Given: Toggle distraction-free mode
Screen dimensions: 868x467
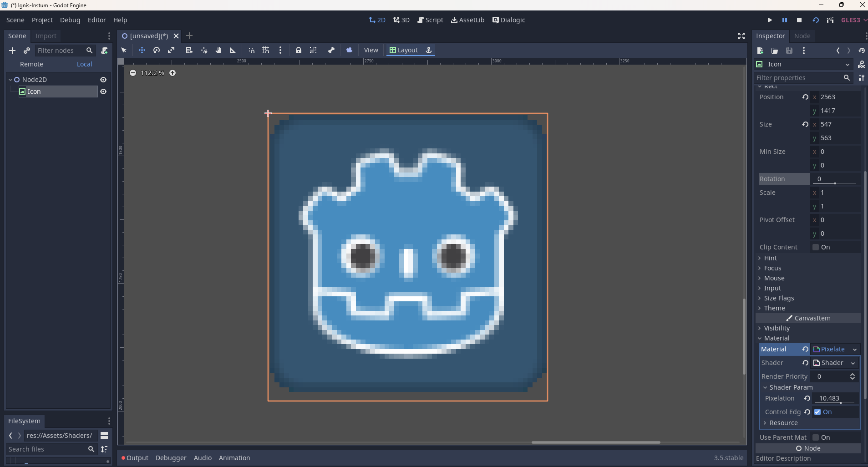Looking at the screenshot, I should [x=741, y=36].
